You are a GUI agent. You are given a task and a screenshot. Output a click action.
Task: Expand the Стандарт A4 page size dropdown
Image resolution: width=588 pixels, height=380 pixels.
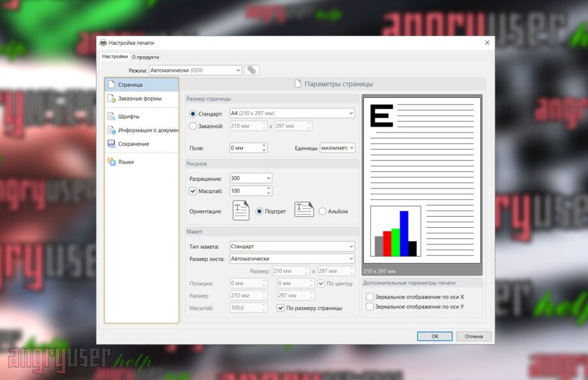point(350,114)
